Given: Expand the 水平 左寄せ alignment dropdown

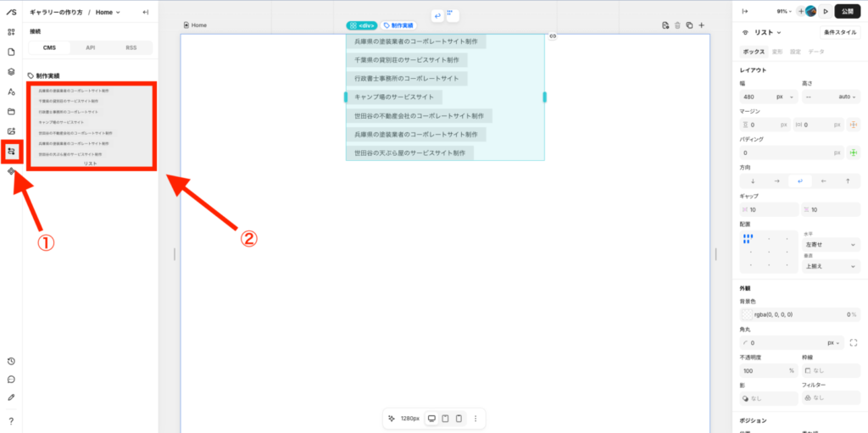Looking at the screenshot, I should 824,244.
